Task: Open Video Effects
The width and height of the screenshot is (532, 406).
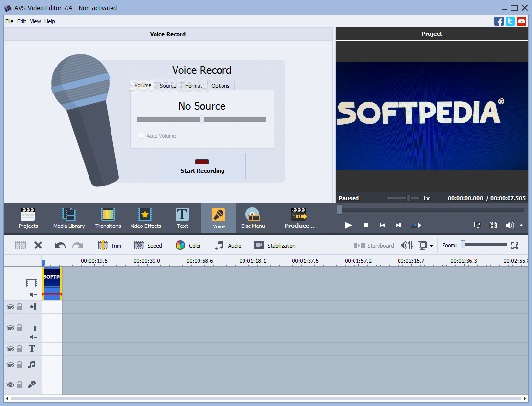Action: pyautogui.click(x=145, y=218)
